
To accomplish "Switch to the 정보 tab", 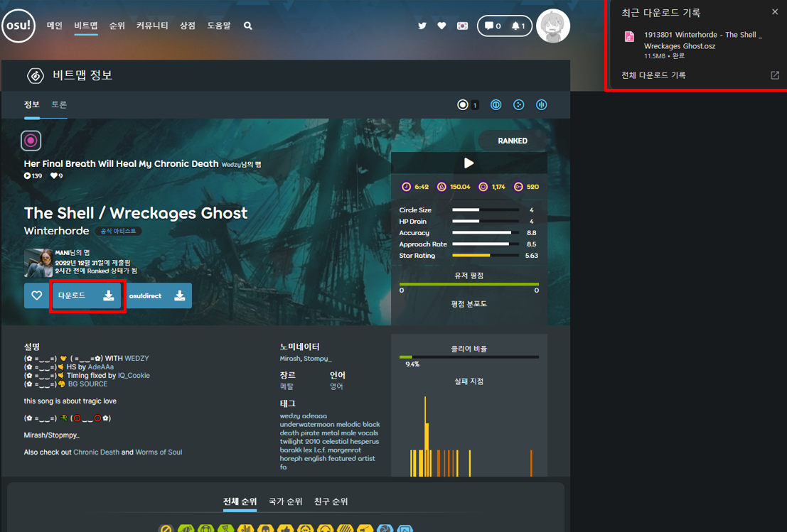I will click(x=31, y=104).
